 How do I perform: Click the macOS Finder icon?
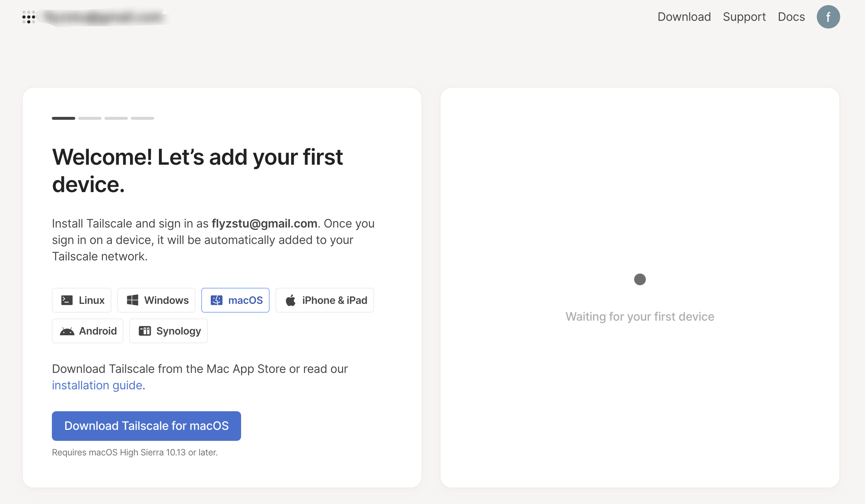coord(217,300)
